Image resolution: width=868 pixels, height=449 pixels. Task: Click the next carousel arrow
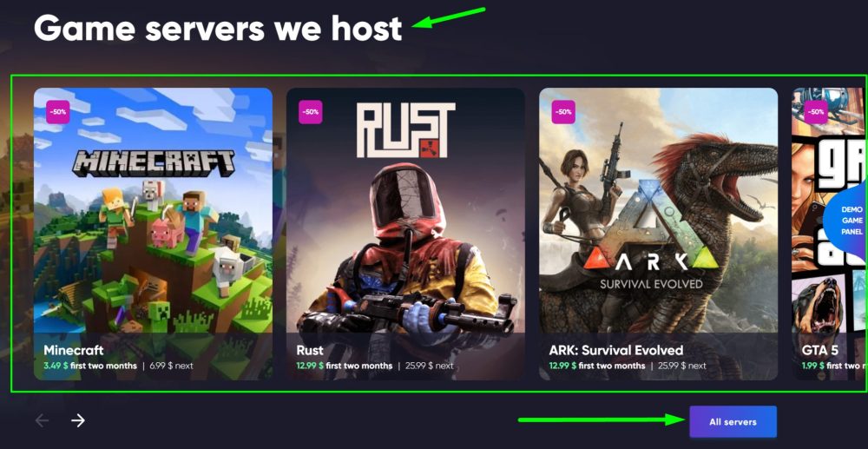(x=78, y=420)
